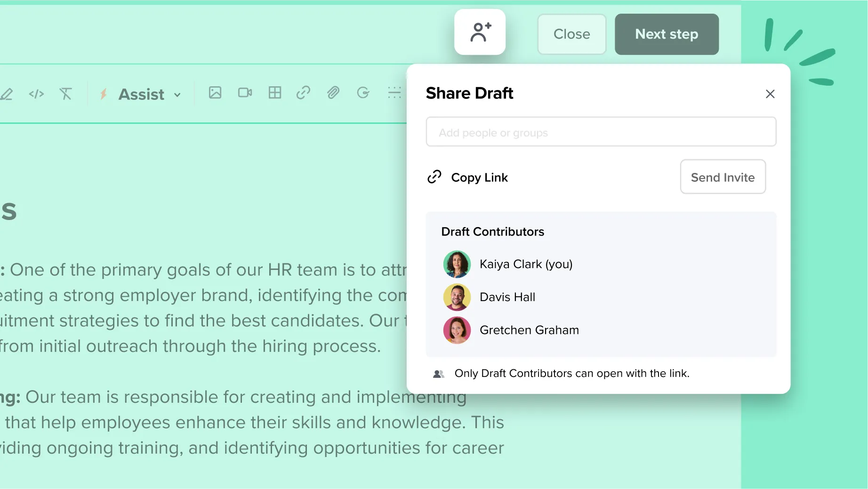Image resolution: width=868 pixels, height=489 pixels.
Task: Click the Next step button
Action: tap(667, 34)
